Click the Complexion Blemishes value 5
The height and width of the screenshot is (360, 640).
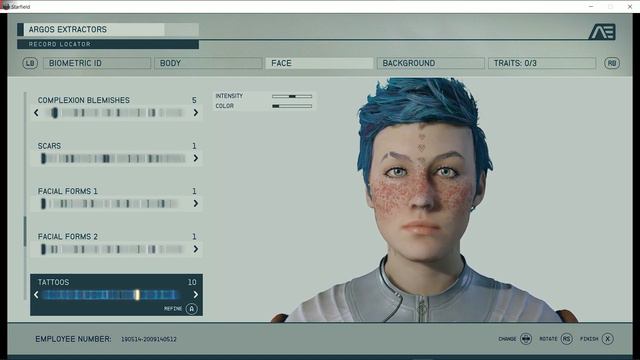(194, 100)
